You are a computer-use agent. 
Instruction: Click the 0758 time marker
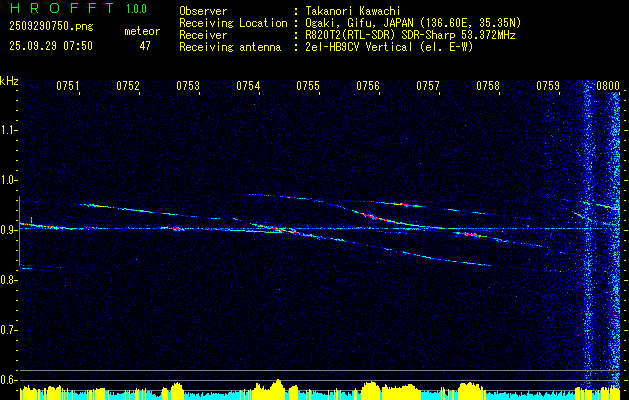point(488,86)
